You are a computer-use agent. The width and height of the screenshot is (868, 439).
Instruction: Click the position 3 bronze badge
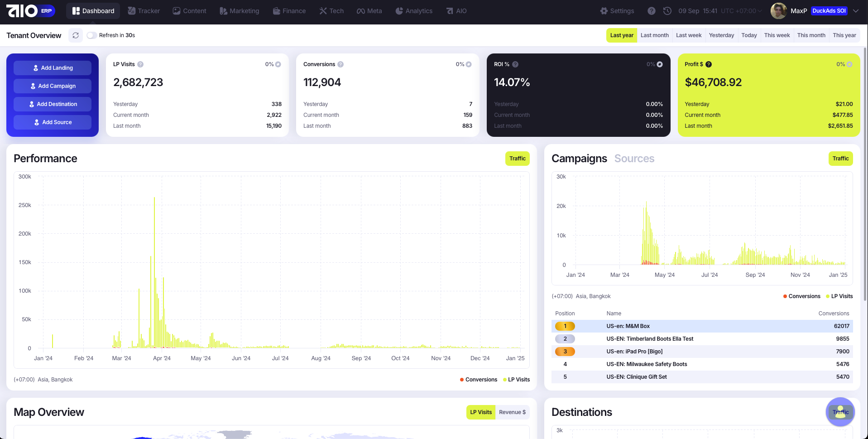[x=565, y=352]
